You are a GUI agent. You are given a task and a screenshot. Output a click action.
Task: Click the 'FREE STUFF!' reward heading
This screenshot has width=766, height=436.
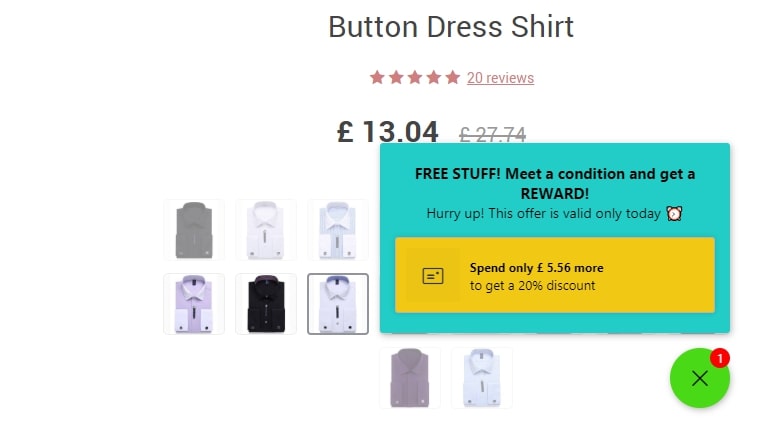(555, 182)
